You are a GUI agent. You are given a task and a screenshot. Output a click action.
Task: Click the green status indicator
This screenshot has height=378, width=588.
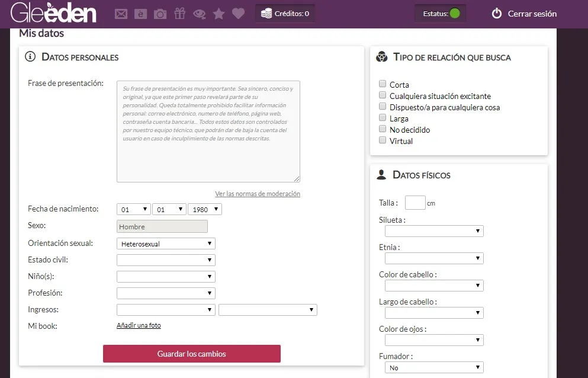click(455, 14)
